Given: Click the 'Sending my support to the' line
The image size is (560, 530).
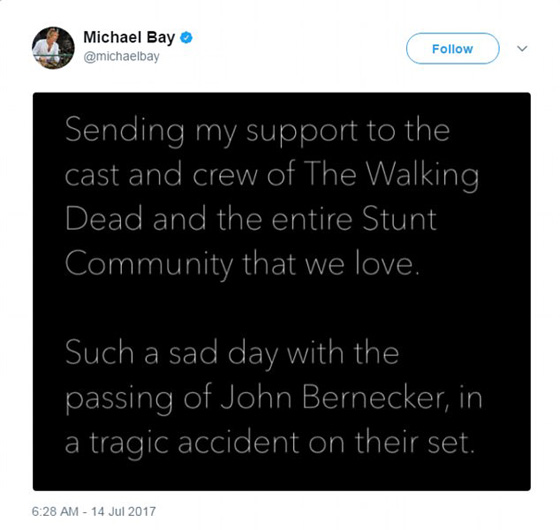Looking at the screenshot, I should tap(257, 131).
